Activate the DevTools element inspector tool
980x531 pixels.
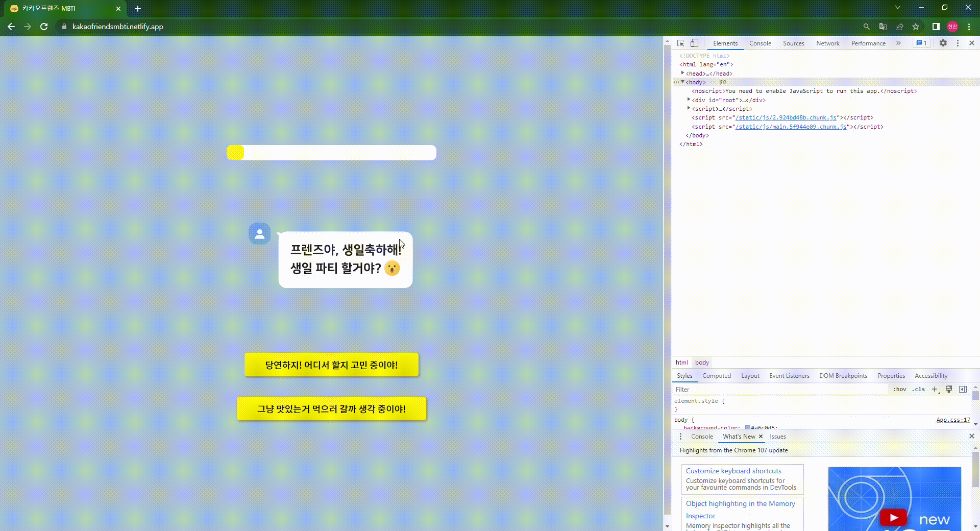click(x=680, y=43)
